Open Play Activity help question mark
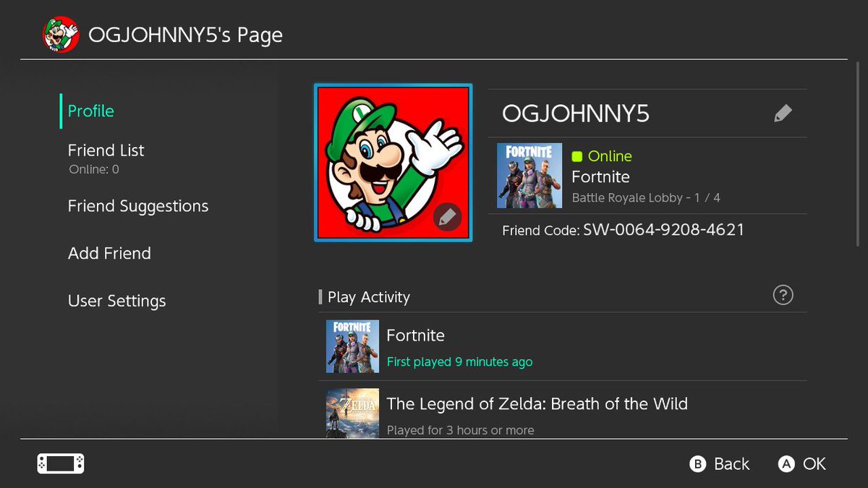This screenshot has width=868, height=488. tap(783, 295)
